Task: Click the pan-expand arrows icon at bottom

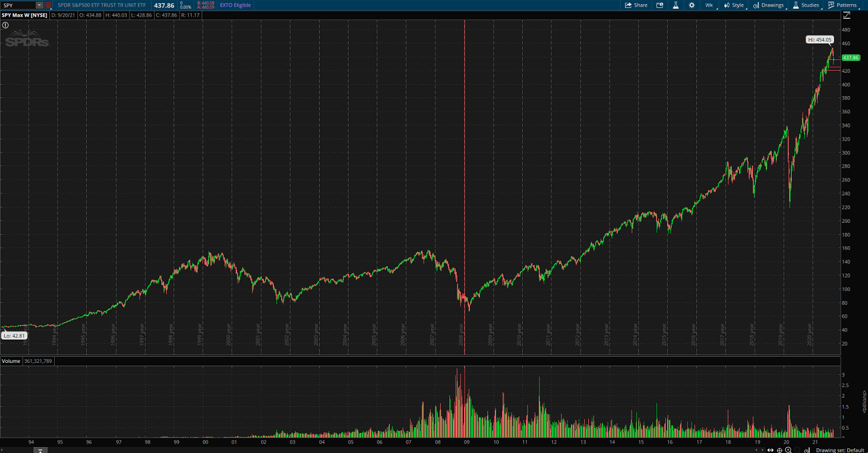Action: [x=771, y=450]
